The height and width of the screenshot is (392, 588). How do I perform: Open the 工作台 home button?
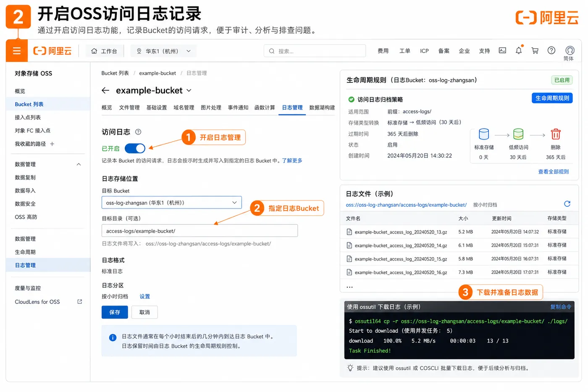(104, 51)
